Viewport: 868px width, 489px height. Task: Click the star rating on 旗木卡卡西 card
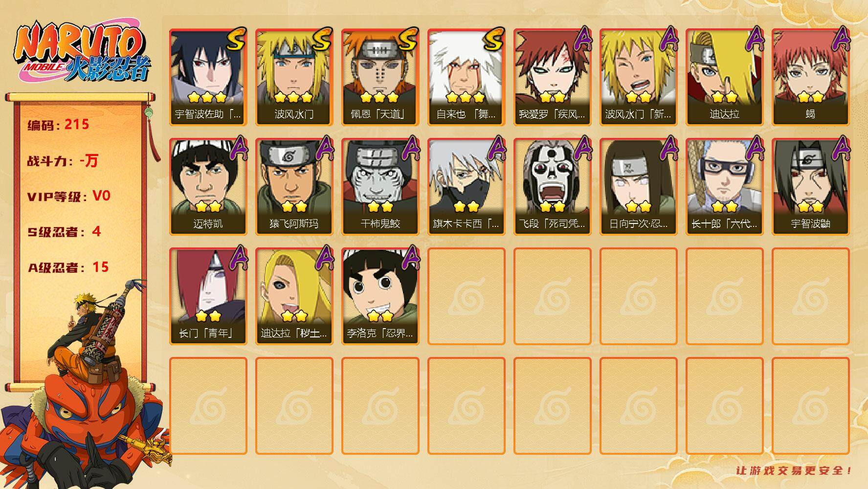click(x=466, y=206)
